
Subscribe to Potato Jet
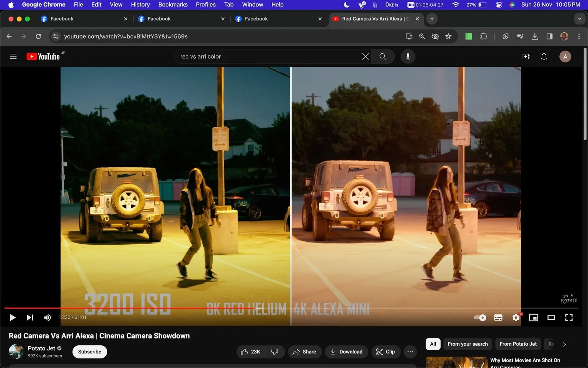pos(90,352)
